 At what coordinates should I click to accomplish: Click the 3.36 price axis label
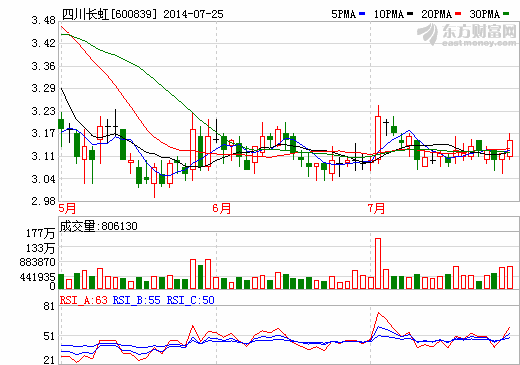pos(44,66)
